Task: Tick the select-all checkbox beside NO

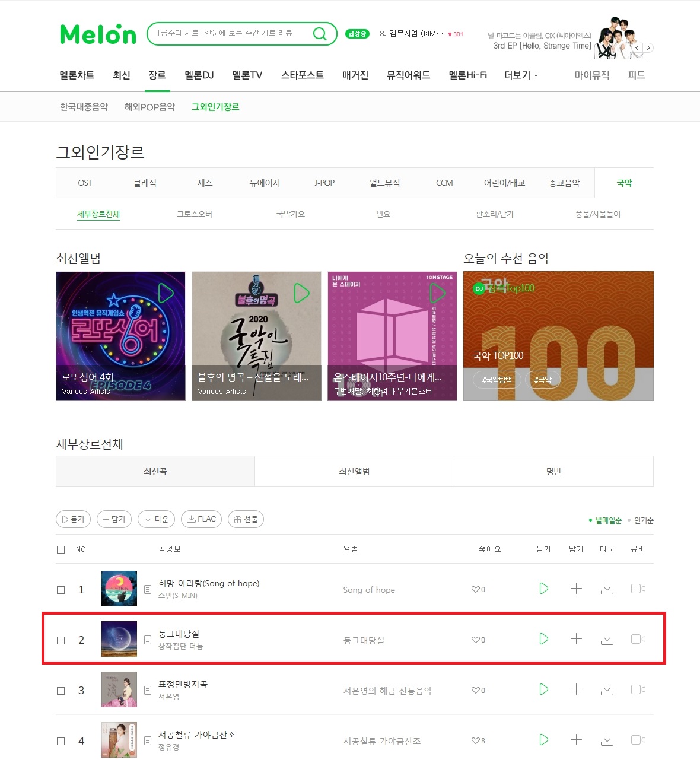Action: click(x=61, y=549)
